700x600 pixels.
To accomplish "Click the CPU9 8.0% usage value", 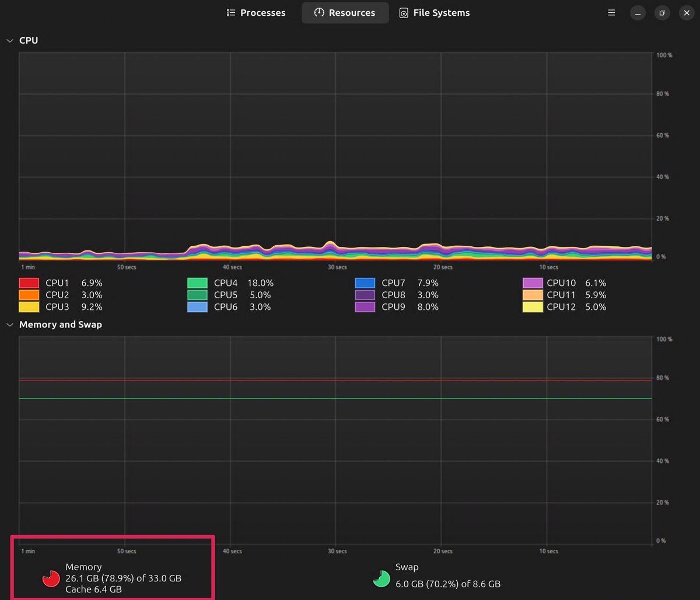I will pyautogui.click(x=428, y=307).
